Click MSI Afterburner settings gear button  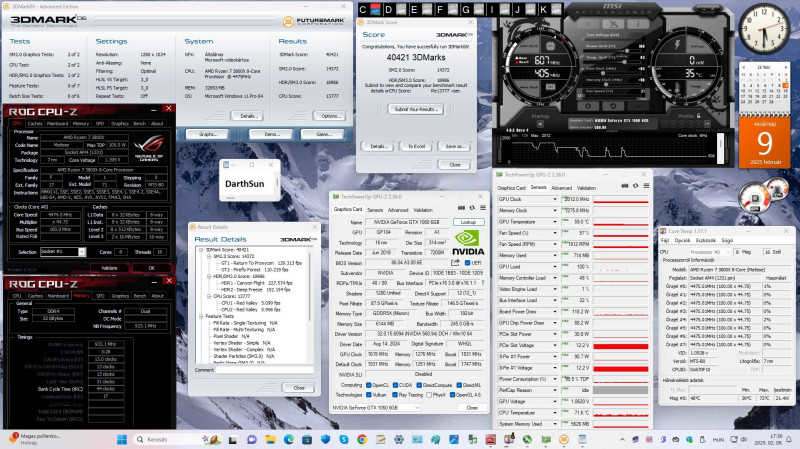click(x=588, y=106)
